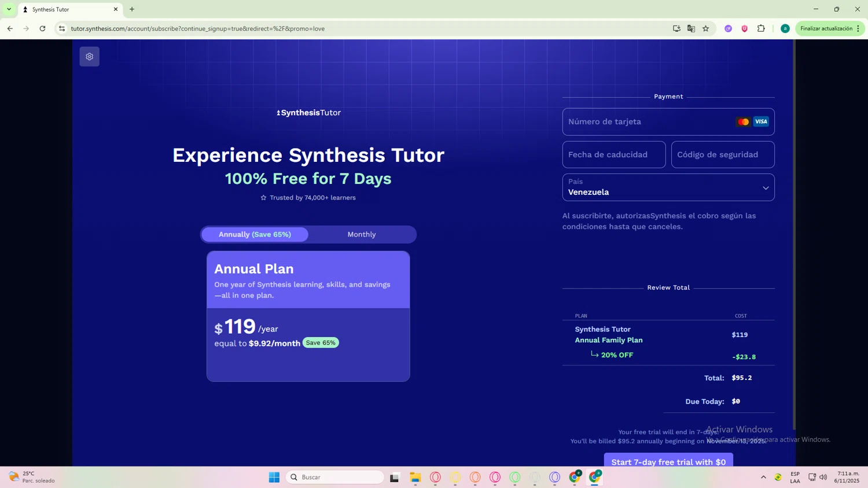Viewport: 868px width, 488px height.
Task: Click the Visa card icon
Action: [x=761, y=122]
